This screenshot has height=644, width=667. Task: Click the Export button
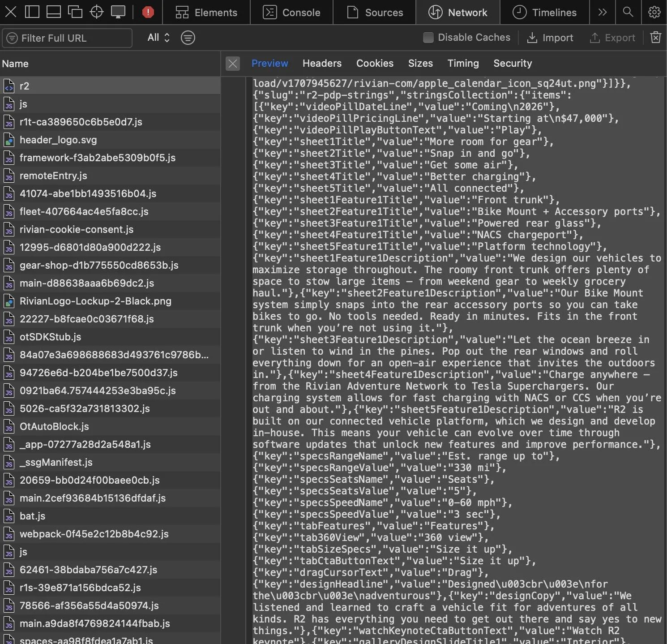coord(612,38)
